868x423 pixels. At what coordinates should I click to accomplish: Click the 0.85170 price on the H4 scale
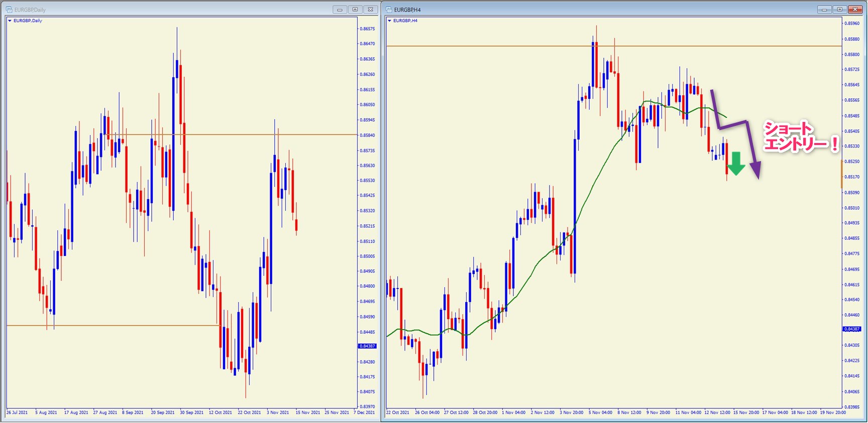pos(852,177)
